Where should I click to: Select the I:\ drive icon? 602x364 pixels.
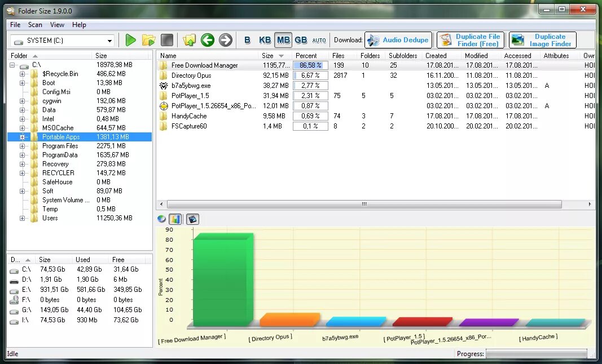tap(14, 321)
